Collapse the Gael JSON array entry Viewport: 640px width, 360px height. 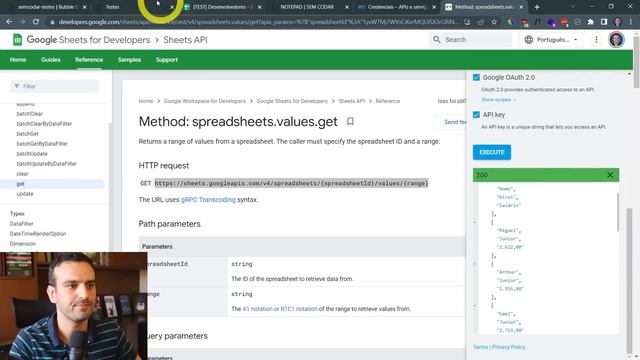pos(475,305)
